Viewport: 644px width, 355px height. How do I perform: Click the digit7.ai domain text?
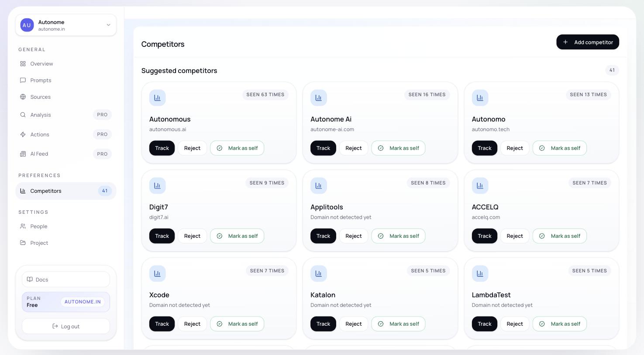click(x=159, y=217)
